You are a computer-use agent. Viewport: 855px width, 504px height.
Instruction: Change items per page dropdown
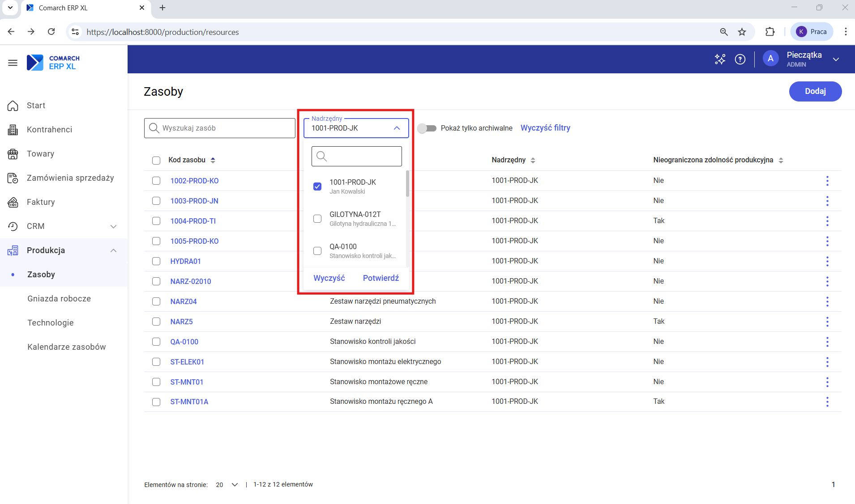pos(227,485)
